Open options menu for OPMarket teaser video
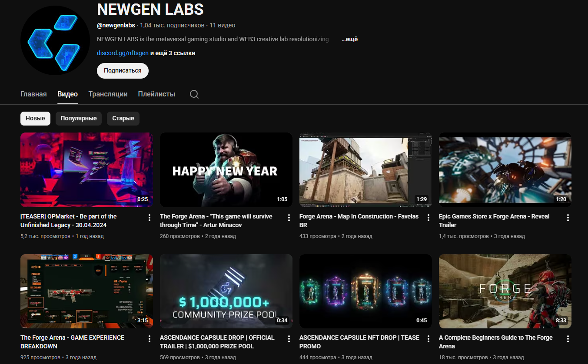The height and width of the screenshot is (364, 588). click(x=149, y=217)
